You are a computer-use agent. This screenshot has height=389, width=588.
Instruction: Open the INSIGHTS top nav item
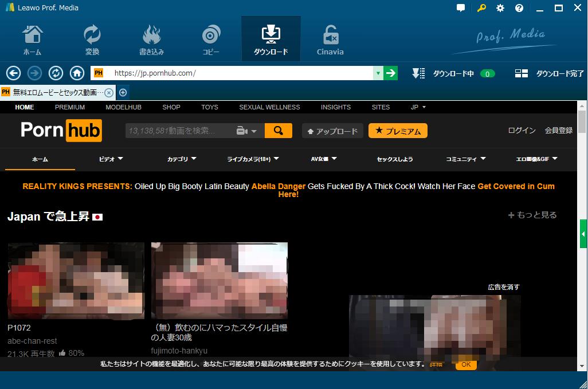pyautogui.click(x=336, y=107)
